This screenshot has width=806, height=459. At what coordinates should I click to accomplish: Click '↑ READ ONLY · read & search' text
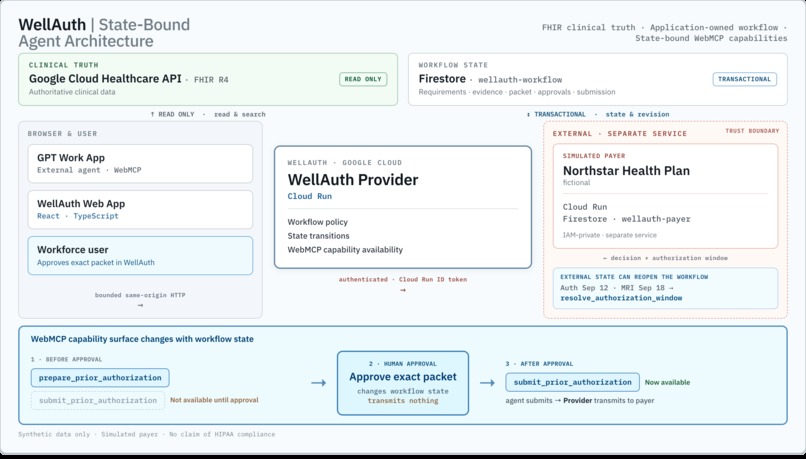[x=208, y=114]
